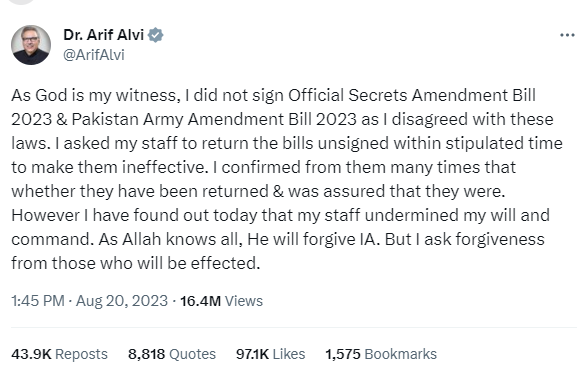The image size is (579, 380).
Task: Click the phrase Official Secrets Amendment Bill
Action: click(x=412, y=95)
